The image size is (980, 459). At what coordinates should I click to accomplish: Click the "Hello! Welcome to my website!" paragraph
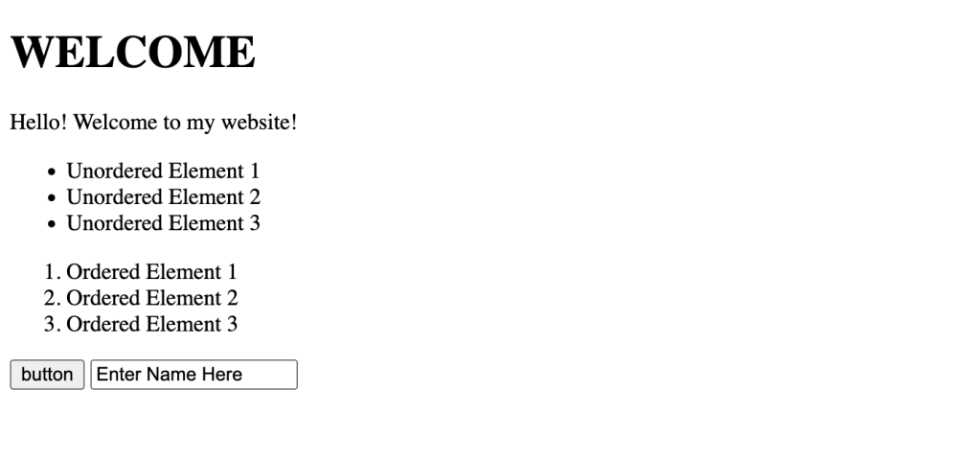point(153,123)
